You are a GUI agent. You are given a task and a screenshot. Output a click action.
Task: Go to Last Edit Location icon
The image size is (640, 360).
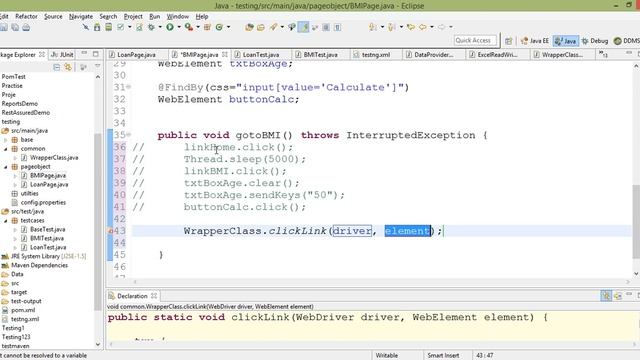[411, 27]
